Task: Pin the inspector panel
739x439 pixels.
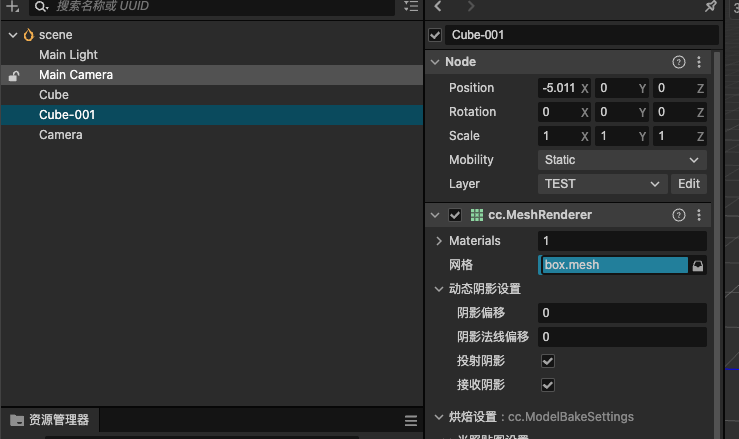Action: [710, 6]
